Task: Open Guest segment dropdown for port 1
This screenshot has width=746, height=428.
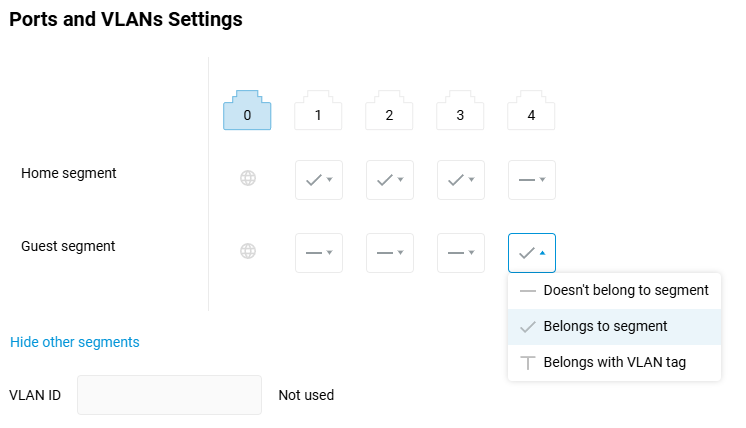Action: [319, 253]
